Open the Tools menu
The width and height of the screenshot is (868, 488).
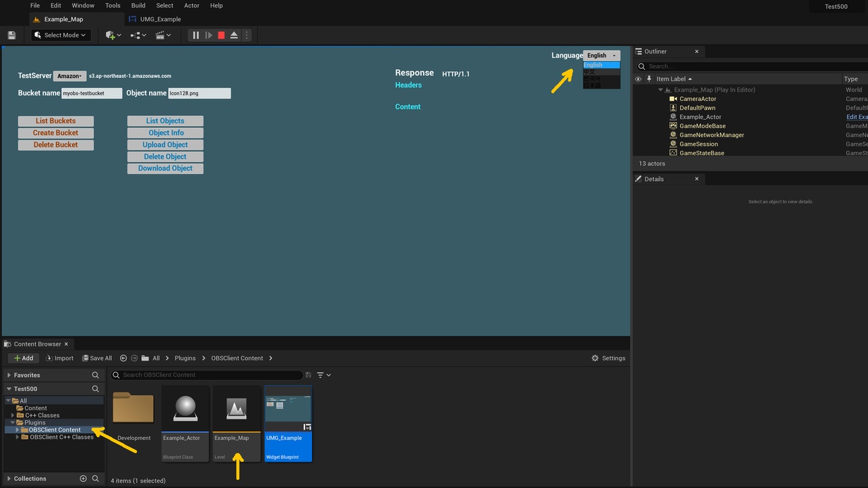(113, 5)
